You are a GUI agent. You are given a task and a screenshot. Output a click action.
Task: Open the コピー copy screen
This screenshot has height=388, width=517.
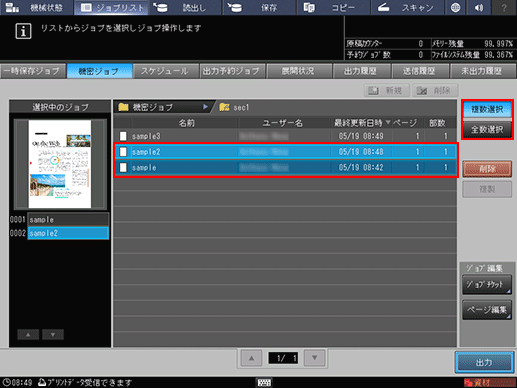334,7
